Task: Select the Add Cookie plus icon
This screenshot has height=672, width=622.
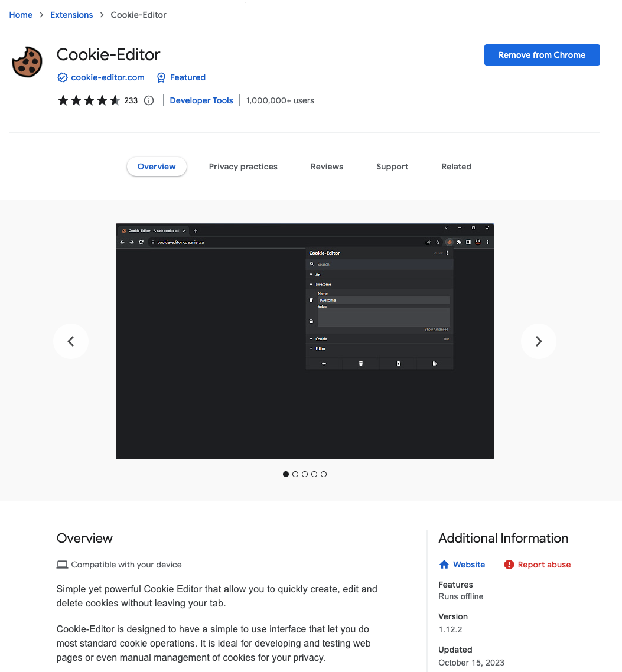Action: [323, 363]
